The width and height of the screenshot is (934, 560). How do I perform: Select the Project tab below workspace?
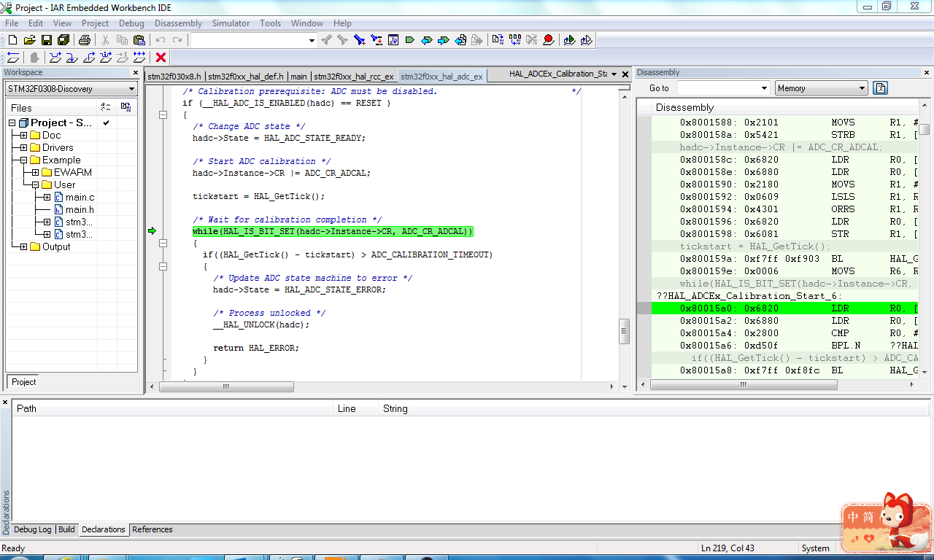pyautogui.click(x=23, y=382)
